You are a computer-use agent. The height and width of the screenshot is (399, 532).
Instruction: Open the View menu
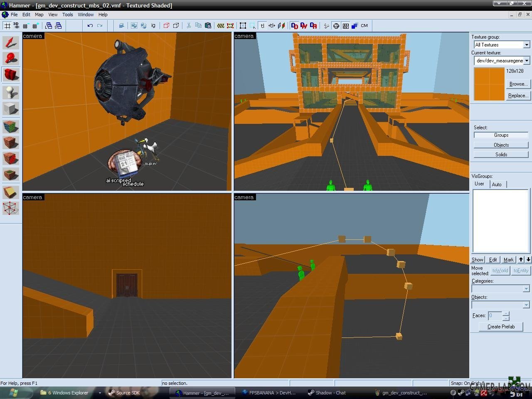[53, 15]
